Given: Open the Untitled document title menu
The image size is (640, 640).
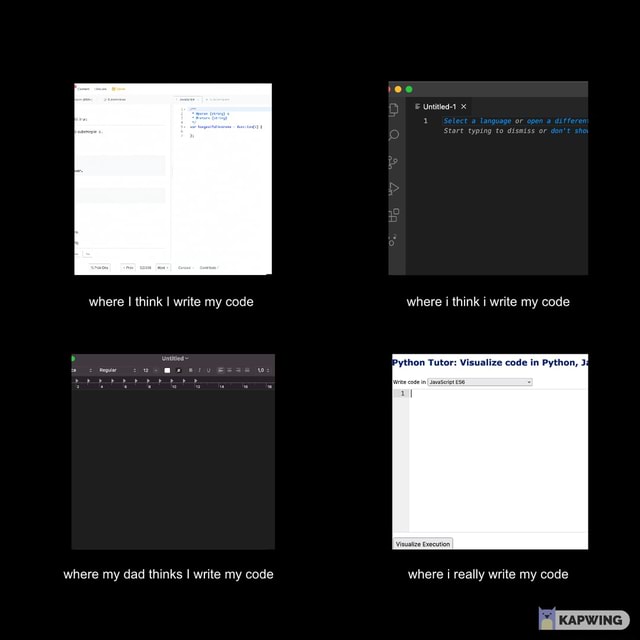Looking at the screenshot, I should 175,358.
